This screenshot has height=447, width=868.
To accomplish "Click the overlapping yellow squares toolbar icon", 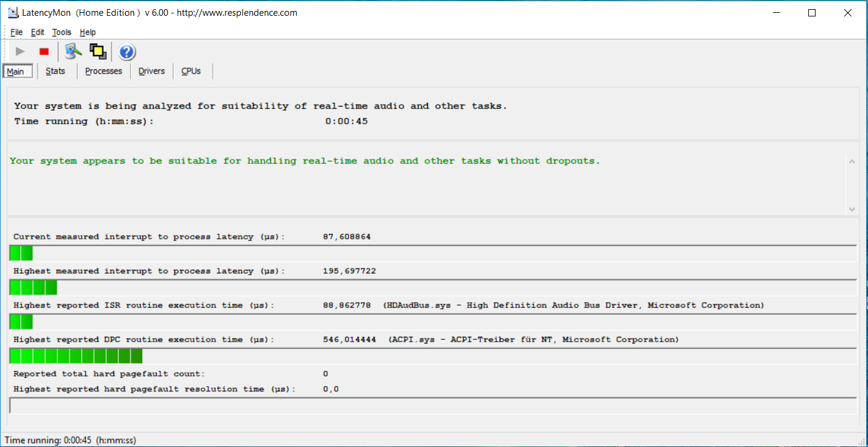I will click(98, 52).
